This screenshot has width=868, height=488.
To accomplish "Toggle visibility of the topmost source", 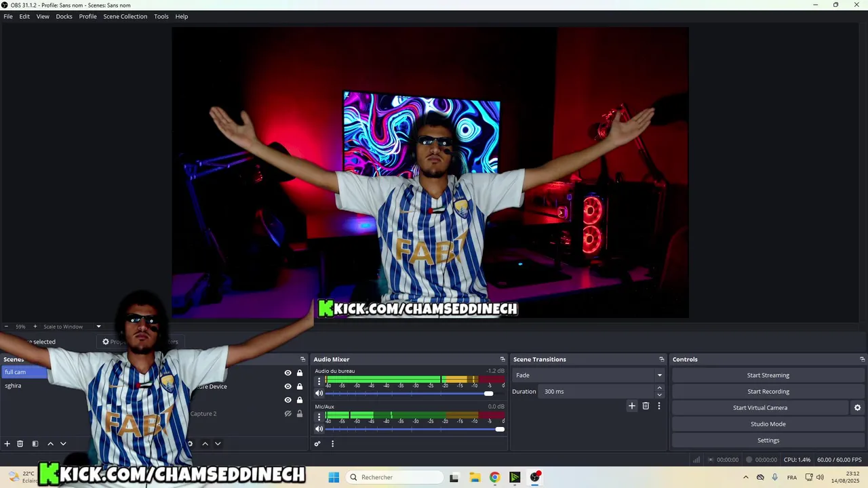I will 288,373.
